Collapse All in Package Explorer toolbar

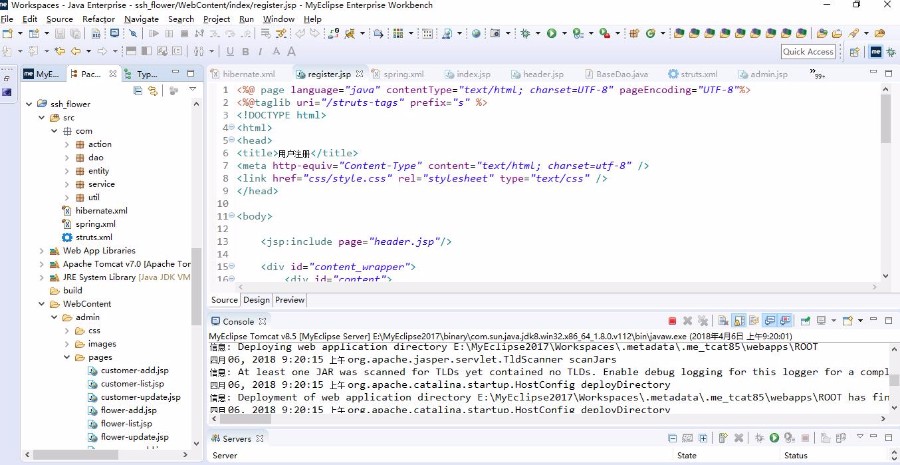(138, 90)
